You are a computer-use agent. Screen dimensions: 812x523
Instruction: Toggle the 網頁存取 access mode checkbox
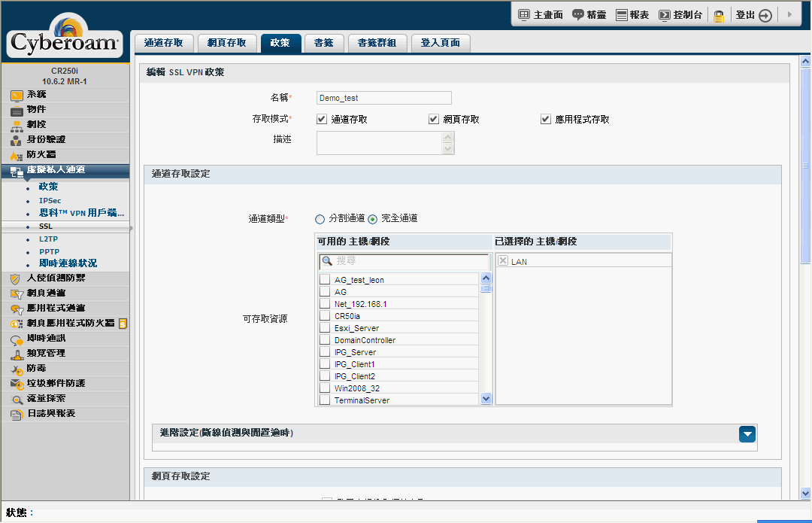point(434,119)
